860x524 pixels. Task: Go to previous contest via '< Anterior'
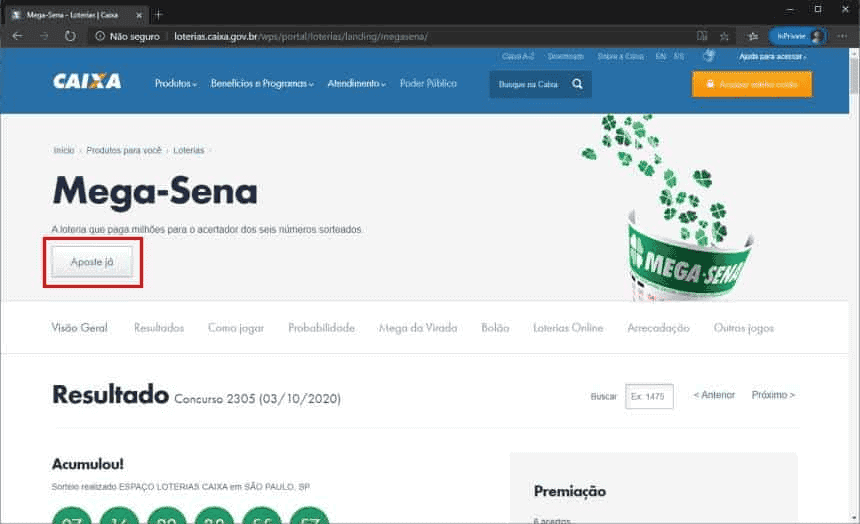[x=714, y=395]
